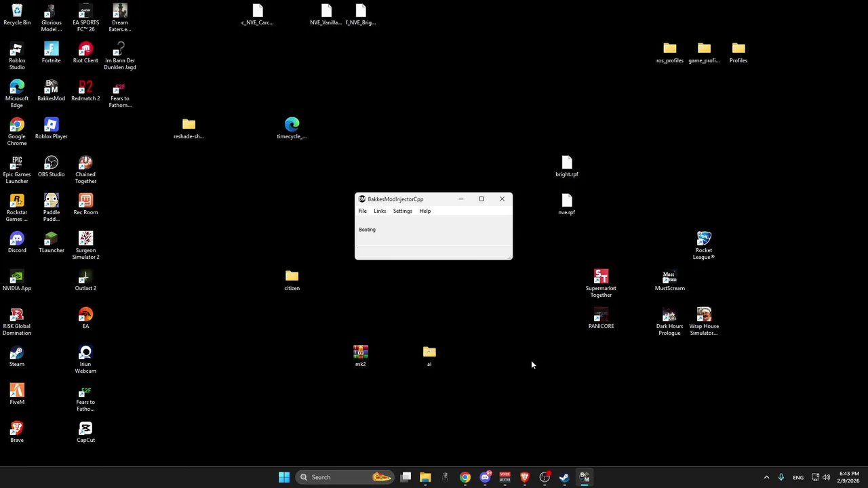Select the Profiles folder
The width and height of the screenshot is (868, 488).
(738, 53)
